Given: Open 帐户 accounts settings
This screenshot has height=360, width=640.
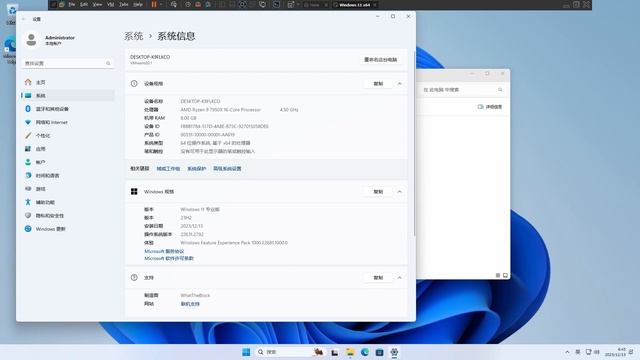Looking at the screenshot, I should point(67,162).
